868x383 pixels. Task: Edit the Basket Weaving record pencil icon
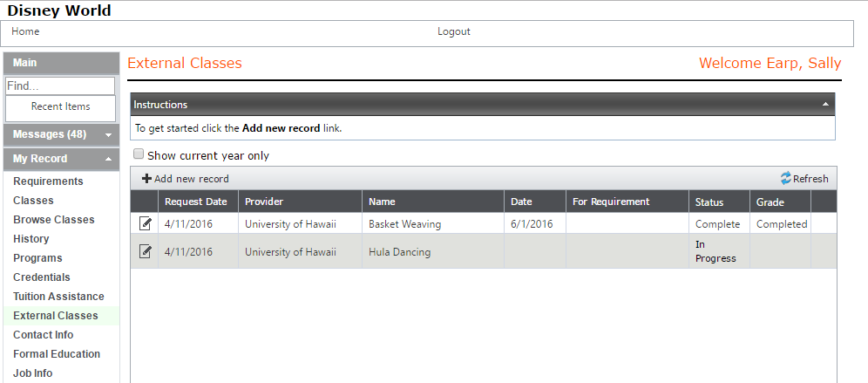[145, 223]
